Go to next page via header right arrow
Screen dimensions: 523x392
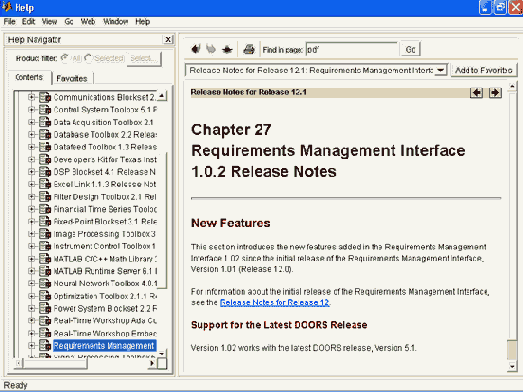tap(495, 92)
